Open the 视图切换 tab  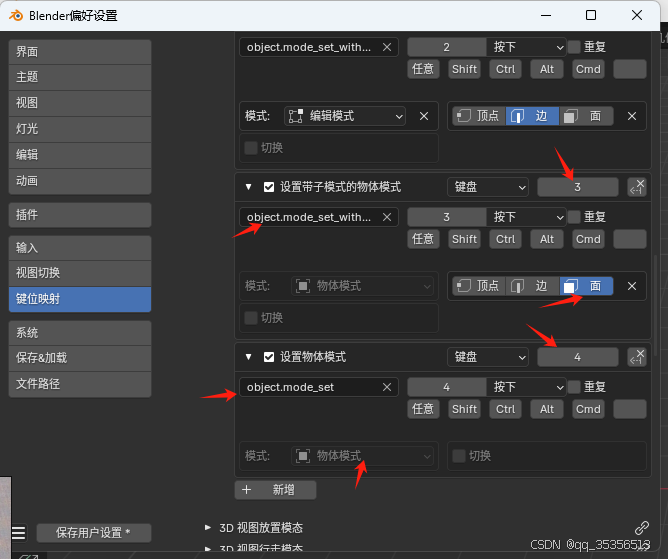[80, 273]
